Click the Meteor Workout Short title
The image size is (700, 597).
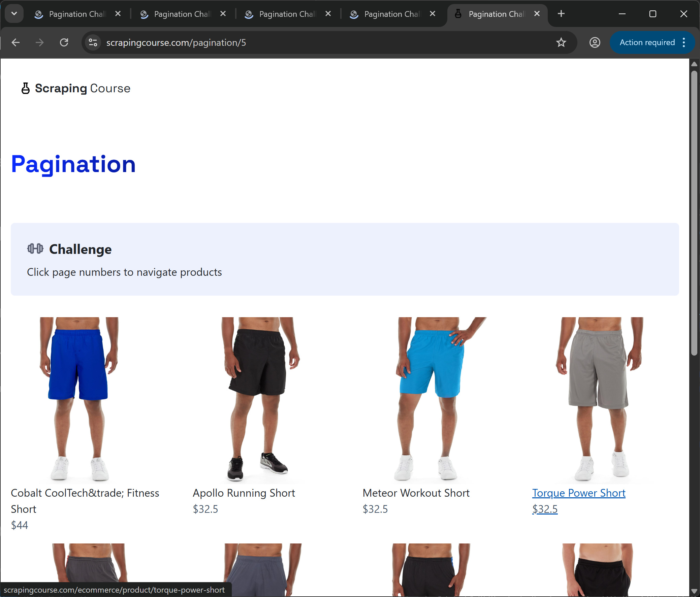416,493
